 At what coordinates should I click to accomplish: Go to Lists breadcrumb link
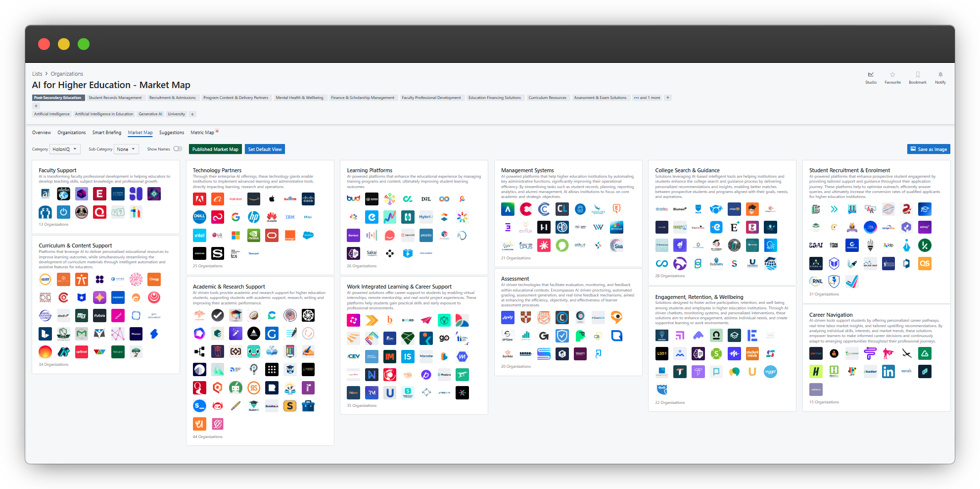click(37, 74)
